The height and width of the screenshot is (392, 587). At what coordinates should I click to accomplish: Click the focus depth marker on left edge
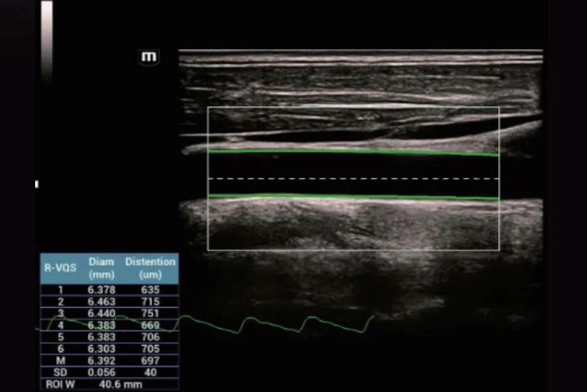click(37, 184)
